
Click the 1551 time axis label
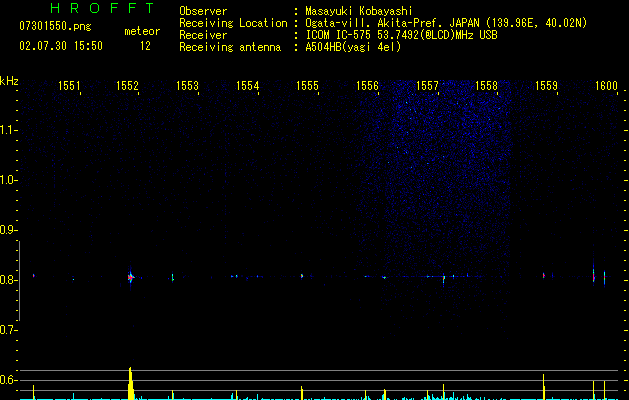click(69, 86)
